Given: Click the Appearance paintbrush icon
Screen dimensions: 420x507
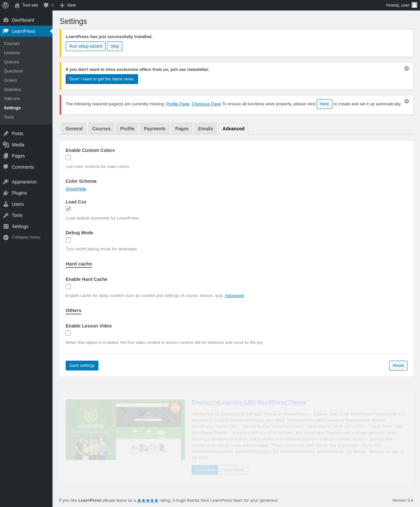Looking at the screenshot, I should click(6, 182).
